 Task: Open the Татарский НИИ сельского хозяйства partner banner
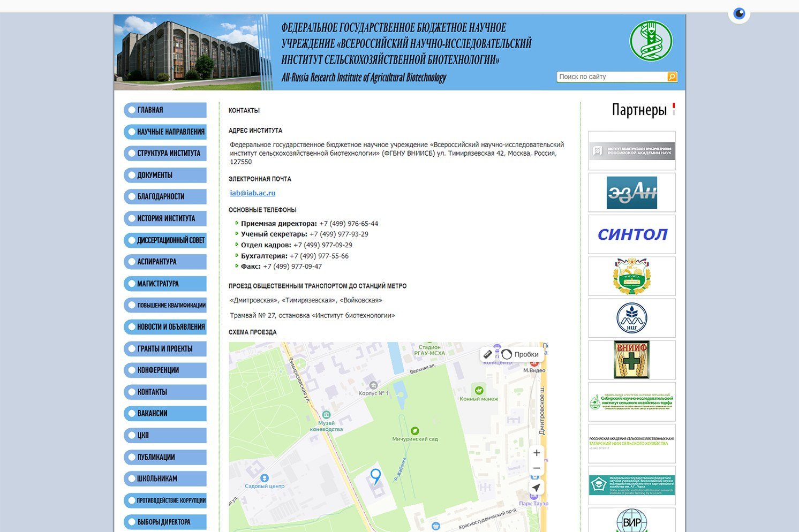(x=632, y=444)
